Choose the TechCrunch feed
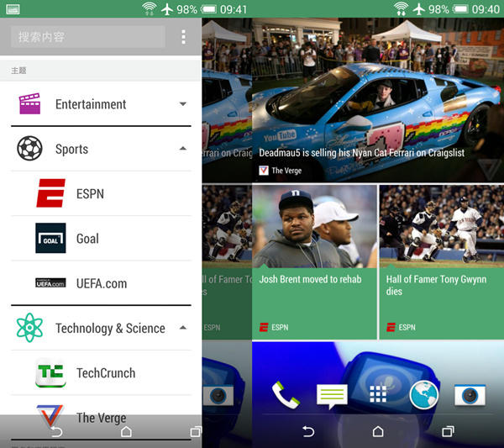The height and width of the screenshot is (448, 504). click(105, 372)
